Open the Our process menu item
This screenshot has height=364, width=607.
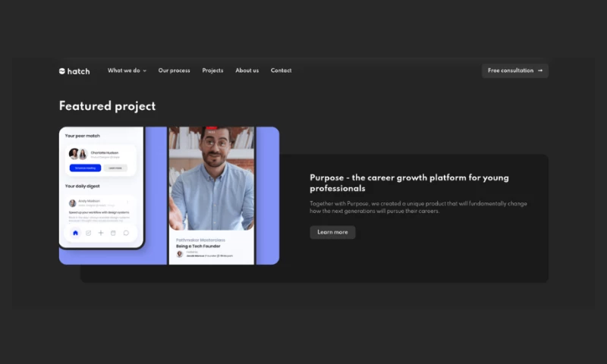pyautogui.click(x=174, y=71)
